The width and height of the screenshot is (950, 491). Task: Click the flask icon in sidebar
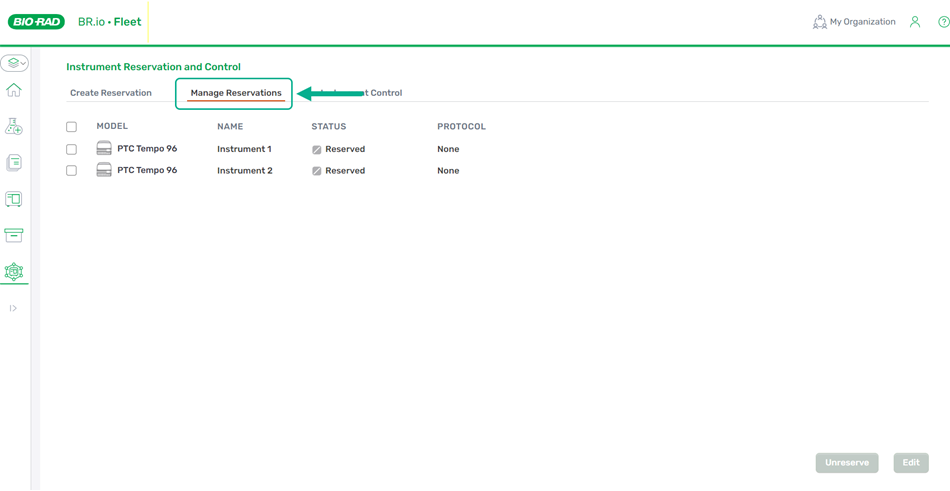[14, 126]
